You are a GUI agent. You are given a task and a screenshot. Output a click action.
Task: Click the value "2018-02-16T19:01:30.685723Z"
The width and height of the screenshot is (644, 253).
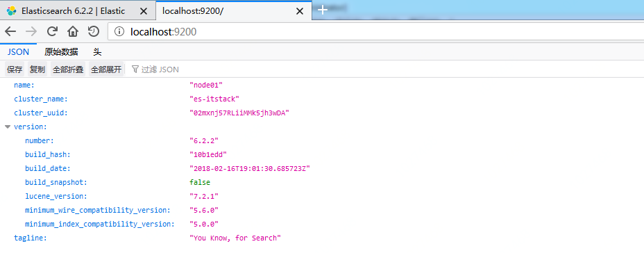point(249,169)
